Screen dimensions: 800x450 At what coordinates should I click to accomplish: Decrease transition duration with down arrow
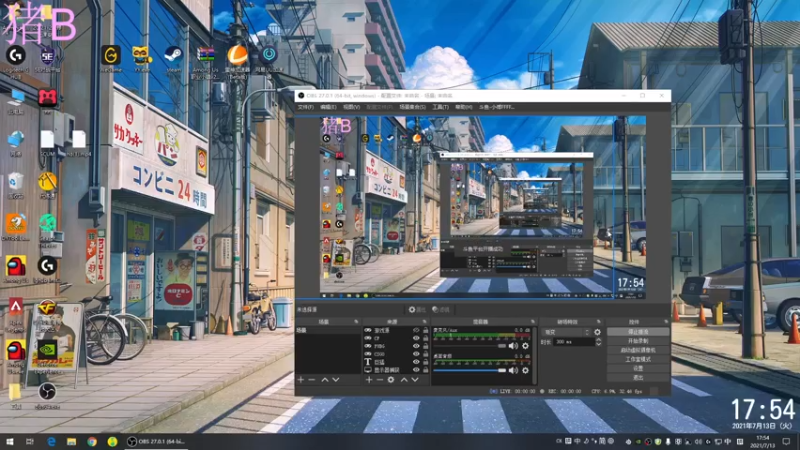click(598, 344)
